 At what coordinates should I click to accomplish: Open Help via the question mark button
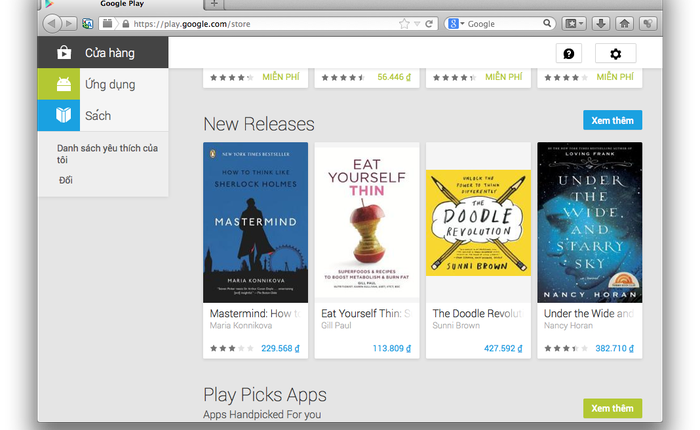(x=568, y=54)
